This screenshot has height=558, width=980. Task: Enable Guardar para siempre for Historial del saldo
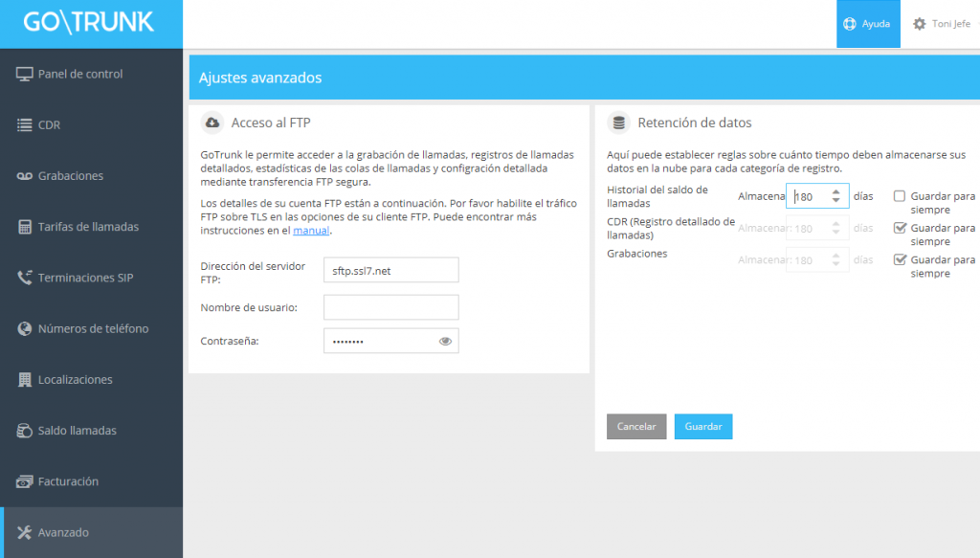900,196
